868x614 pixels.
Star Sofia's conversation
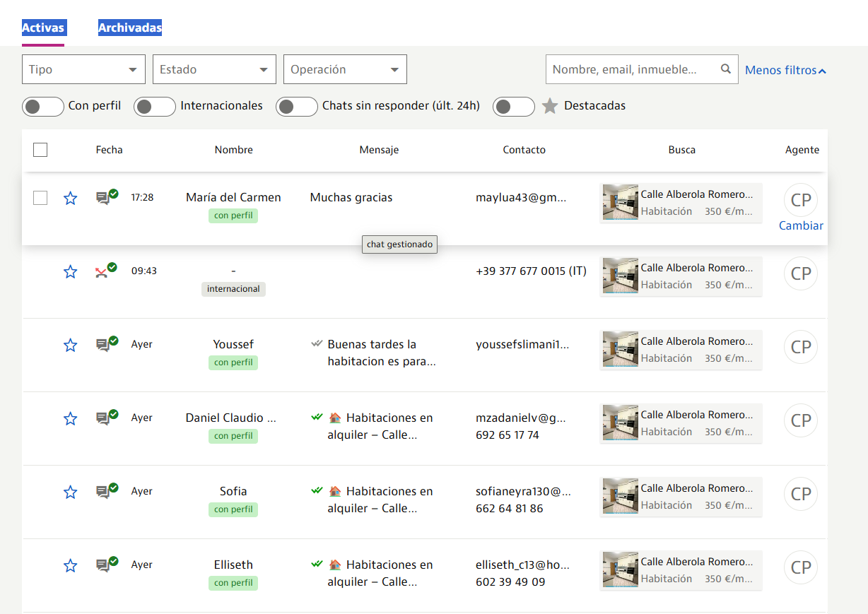pyautogui.click(x=71, y=492)
